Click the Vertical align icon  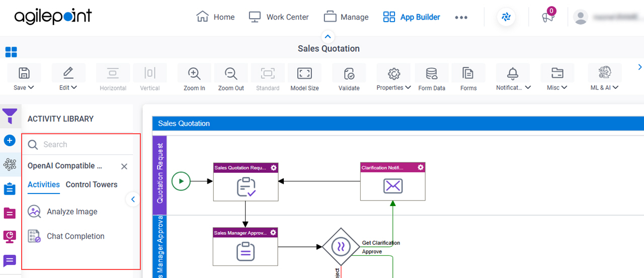pos(150,73)
